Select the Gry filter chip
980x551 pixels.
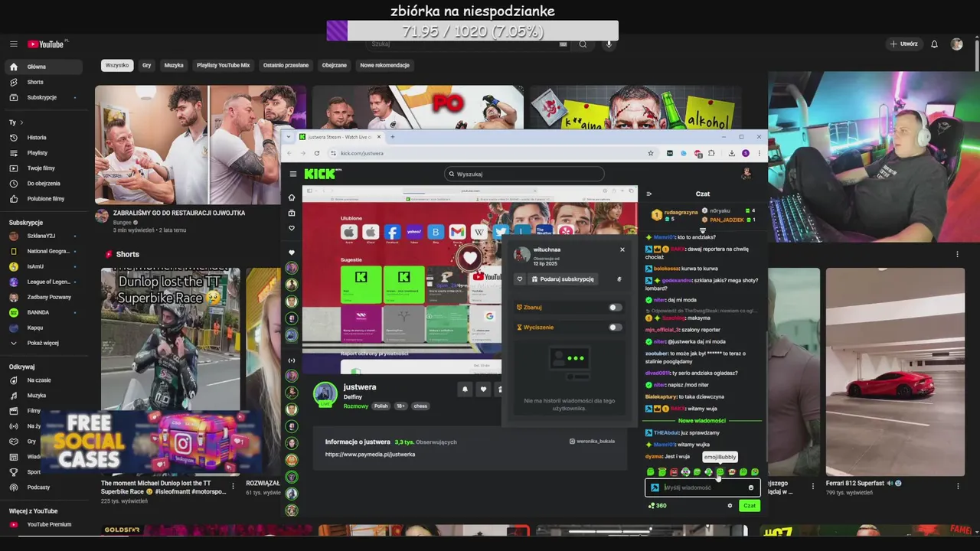[146, 65]
